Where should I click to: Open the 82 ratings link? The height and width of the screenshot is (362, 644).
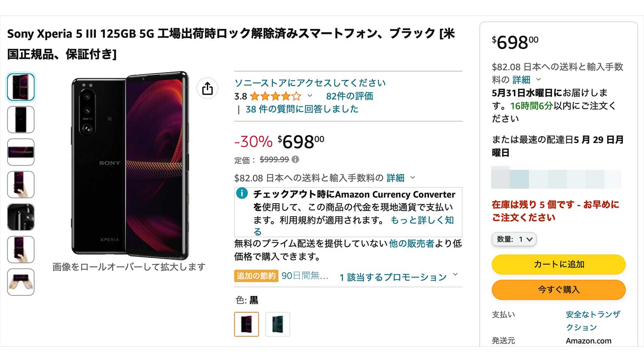pyautogui.click(x=349, y=96)
